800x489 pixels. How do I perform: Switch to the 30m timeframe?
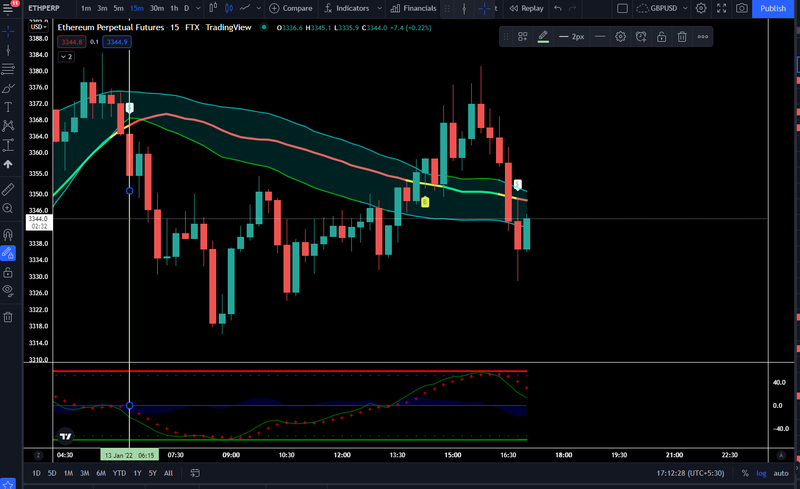pos(157,8)
